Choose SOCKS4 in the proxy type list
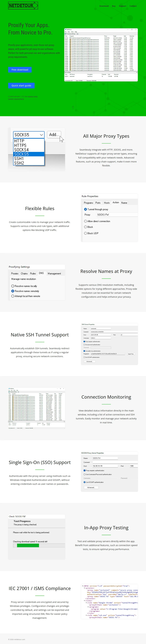Screen dimensions: 146x644 click(x=29, y=150)
